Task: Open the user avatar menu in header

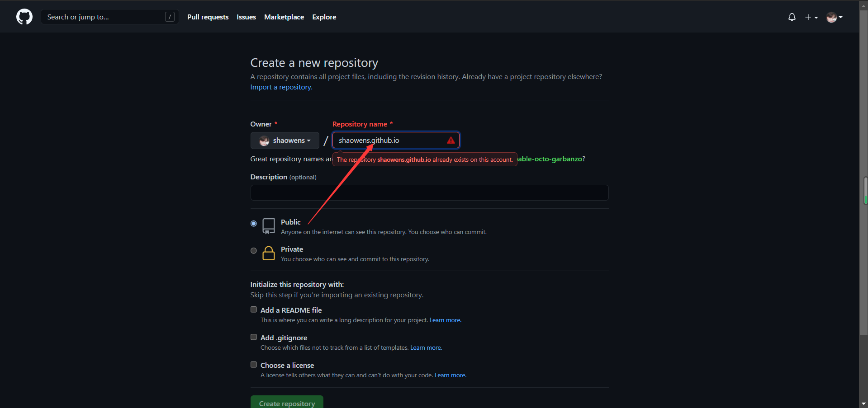Action: pos(834,17)
